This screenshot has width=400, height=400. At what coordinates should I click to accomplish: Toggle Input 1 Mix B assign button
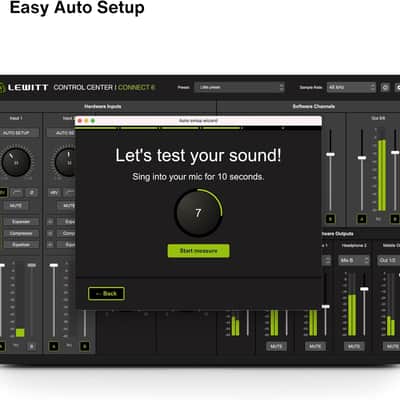click(x=32, y=347)
